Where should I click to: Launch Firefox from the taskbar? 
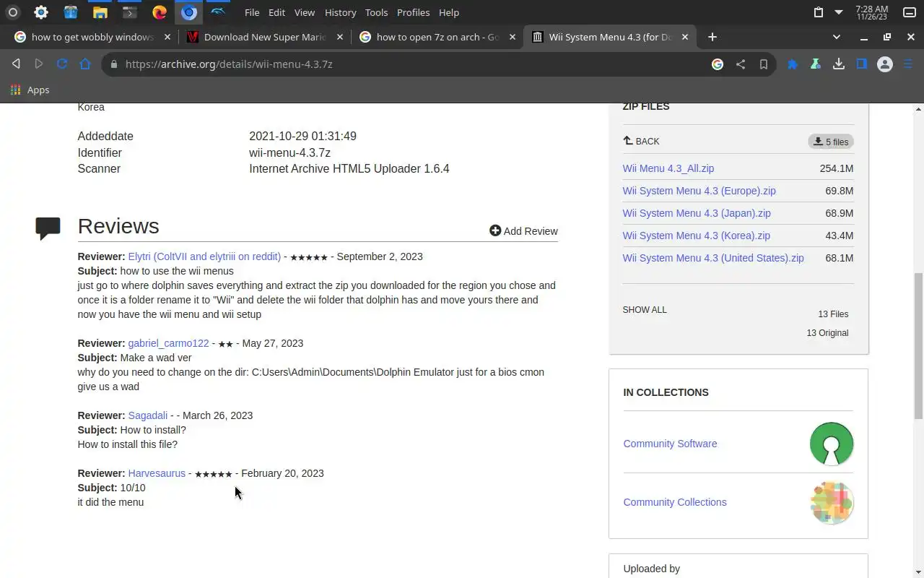[x=160, y=12]
